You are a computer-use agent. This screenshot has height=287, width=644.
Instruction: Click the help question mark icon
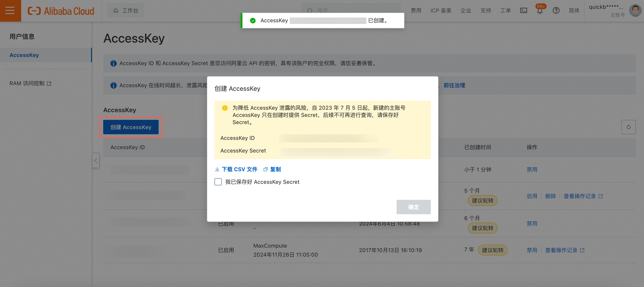click(556, 11)
